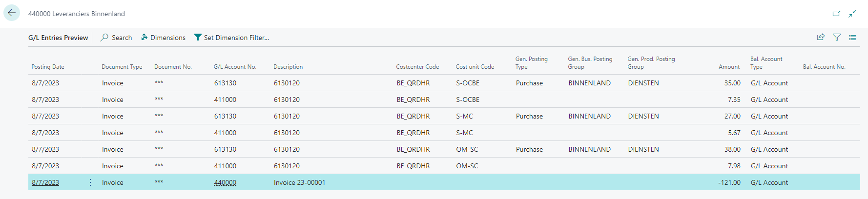The image size is (868, 199).
Task: Click OM-SC in the 38.00 row
Action: click(467, 149)
